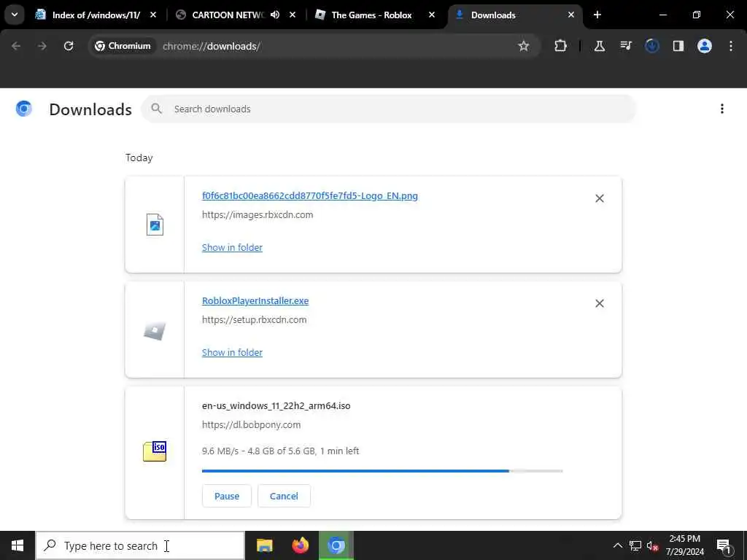Remove Logo_EN.png from the list

coord(600,198)
